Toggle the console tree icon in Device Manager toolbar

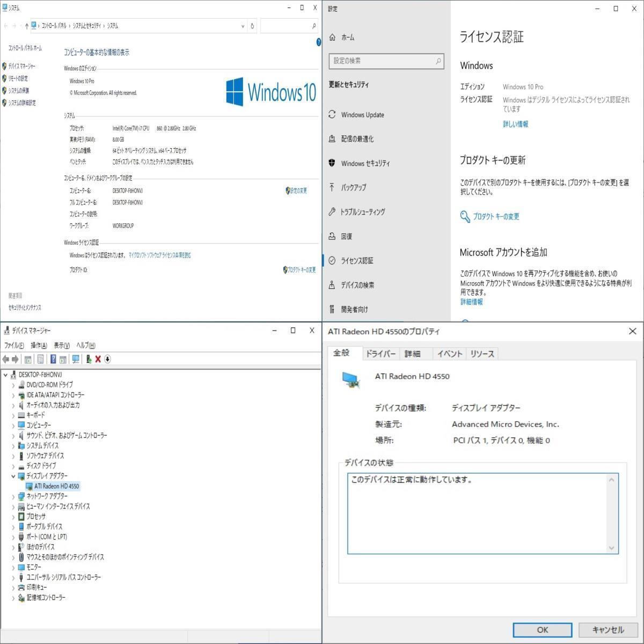(28, 359)
